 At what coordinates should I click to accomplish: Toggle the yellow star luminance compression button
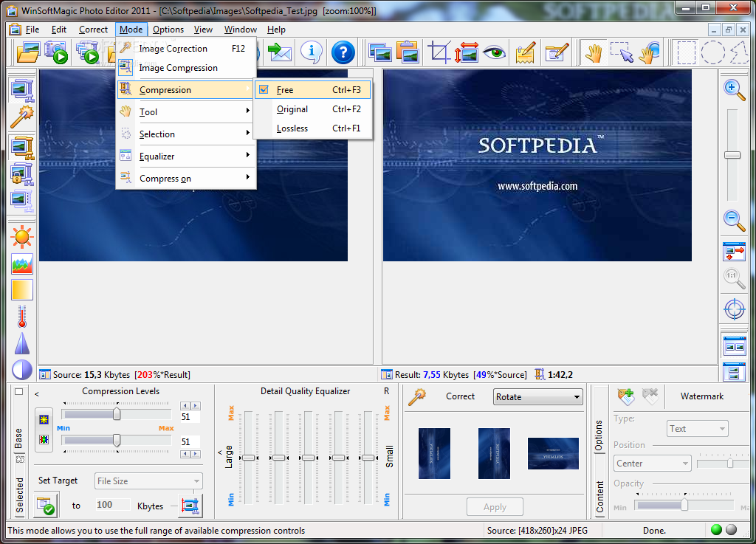pyautogui.click(x=44, y=419)
